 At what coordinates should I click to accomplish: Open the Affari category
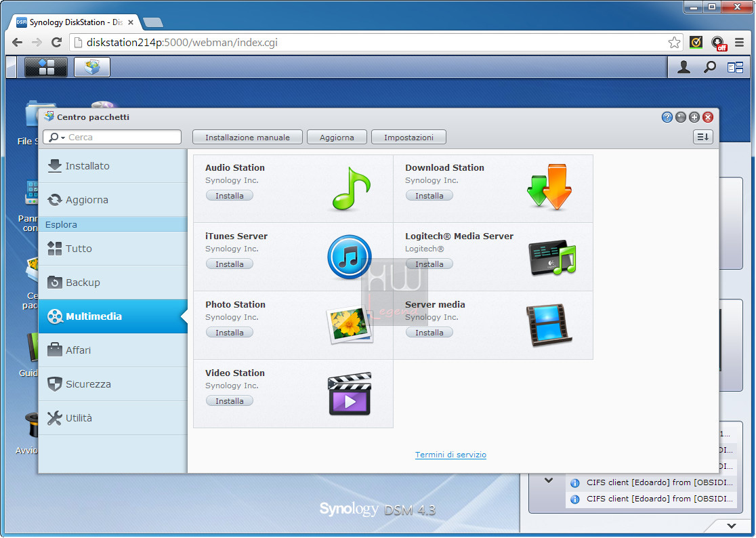[x=113, y=350]
